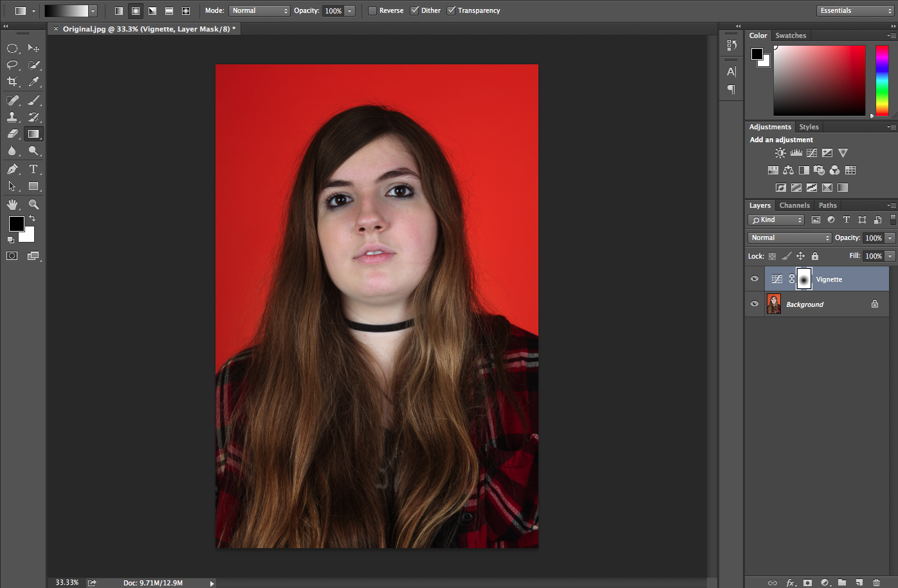
Task: Select the Brush tool
Action: tap(33, 100)
